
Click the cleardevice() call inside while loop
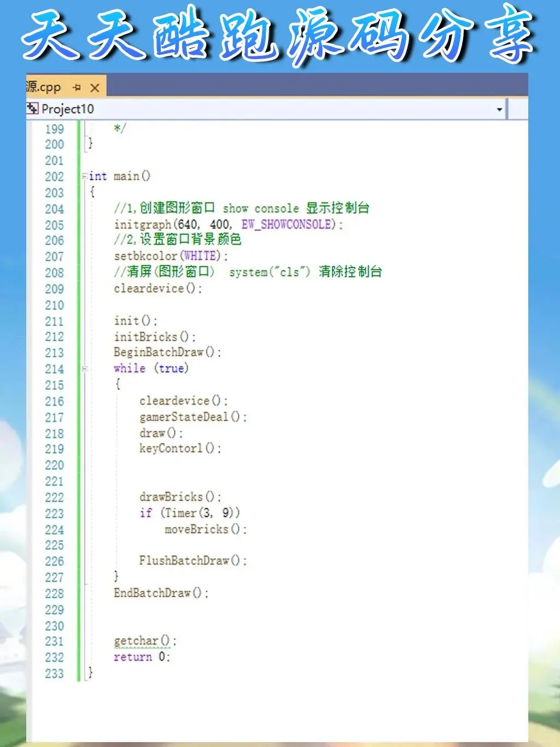click(x=183, y=401)
